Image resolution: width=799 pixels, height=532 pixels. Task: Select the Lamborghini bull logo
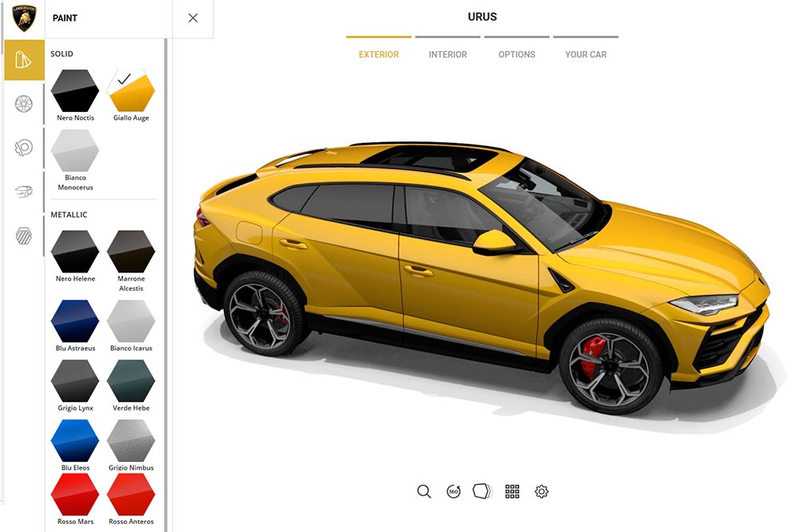tap(24, 18)
